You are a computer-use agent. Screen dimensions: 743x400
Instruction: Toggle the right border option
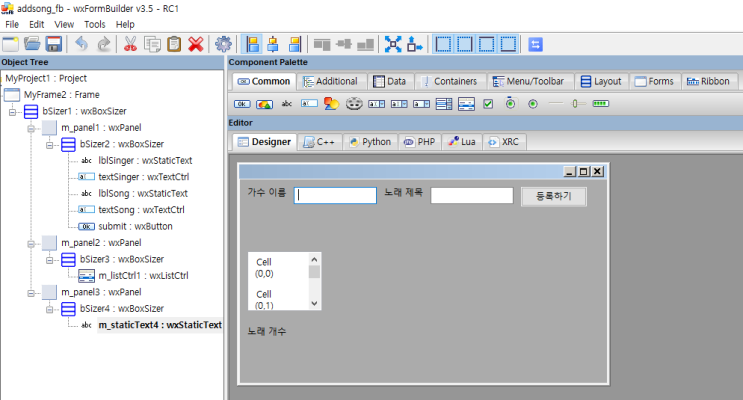(465, 44)
